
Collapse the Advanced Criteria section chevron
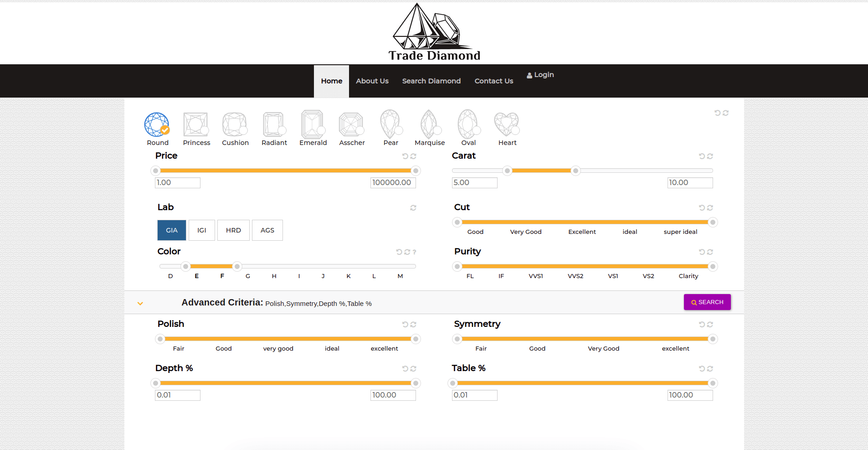[x=140, y=303]
